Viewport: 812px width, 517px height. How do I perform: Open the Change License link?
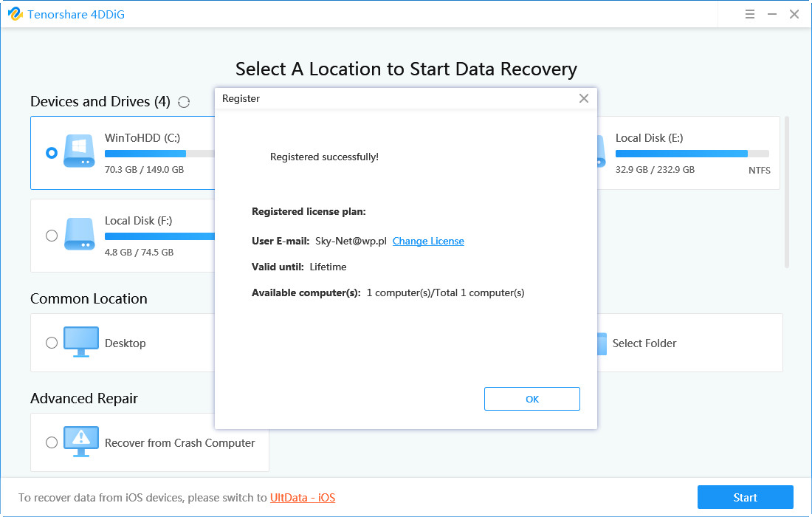pyautogui.click(x=428, y=241)
